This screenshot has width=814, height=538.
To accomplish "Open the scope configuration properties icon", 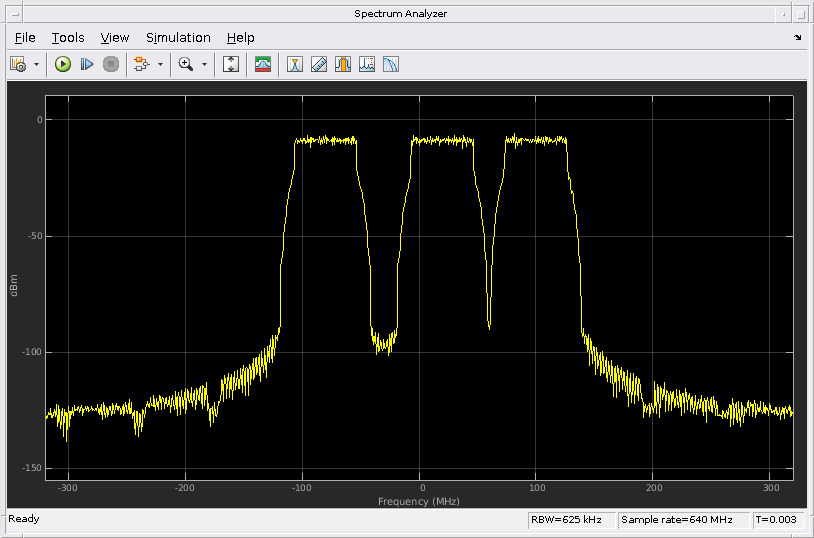I will [18, 64].
